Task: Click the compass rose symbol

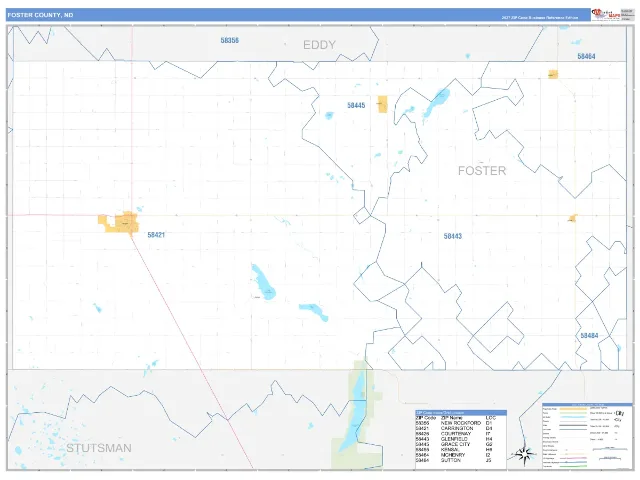Action: coord(524,454)
